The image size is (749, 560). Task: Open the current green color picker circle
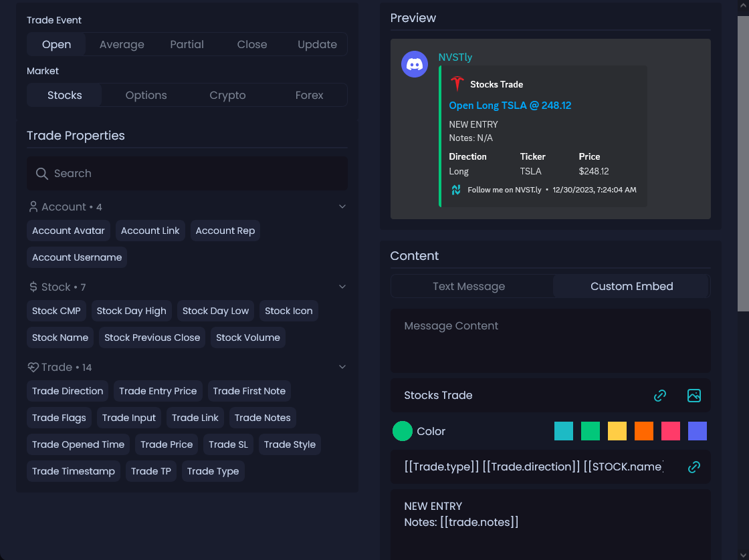point(402,431)
